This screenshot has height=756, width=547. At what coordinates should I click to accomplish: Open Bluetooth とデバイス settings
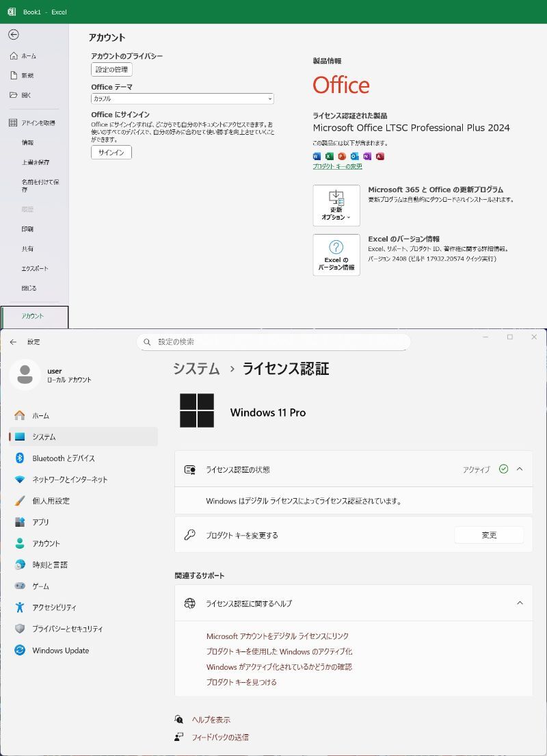[63, 458]
